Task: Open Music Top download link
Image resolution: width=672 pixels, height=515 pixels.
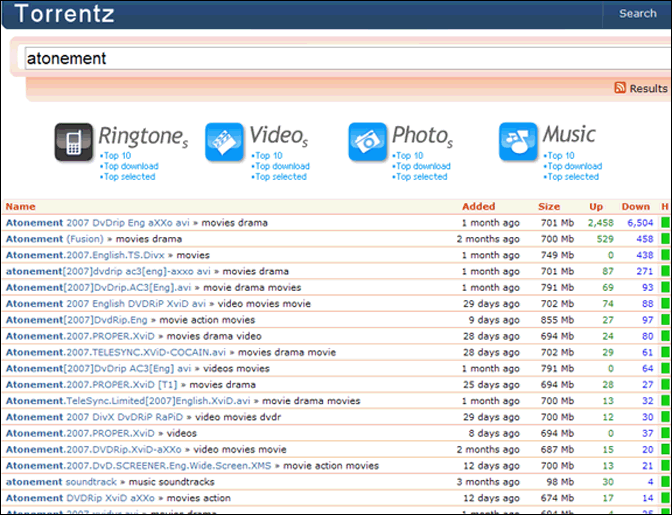Action: point(574,166)
